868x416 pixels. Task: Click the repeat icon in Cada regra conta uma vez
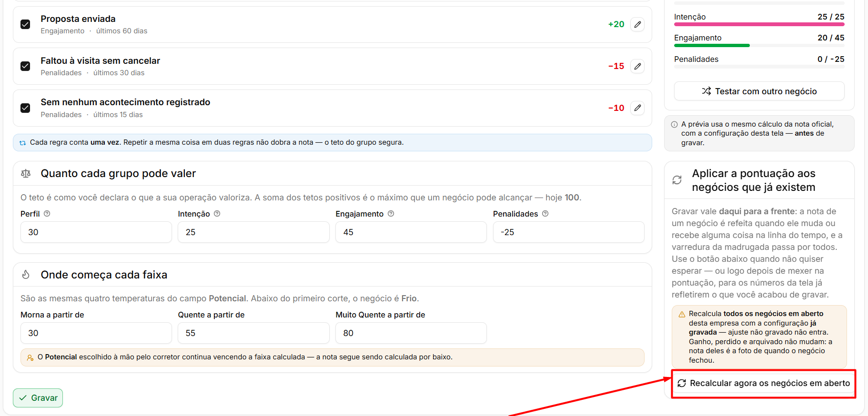coord(22,143)
